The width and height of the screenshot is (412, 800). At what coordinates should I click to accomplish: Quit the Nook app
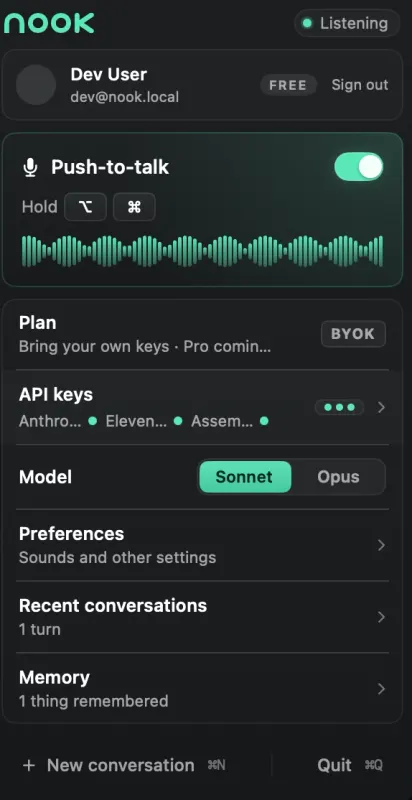tap(349, 765)
